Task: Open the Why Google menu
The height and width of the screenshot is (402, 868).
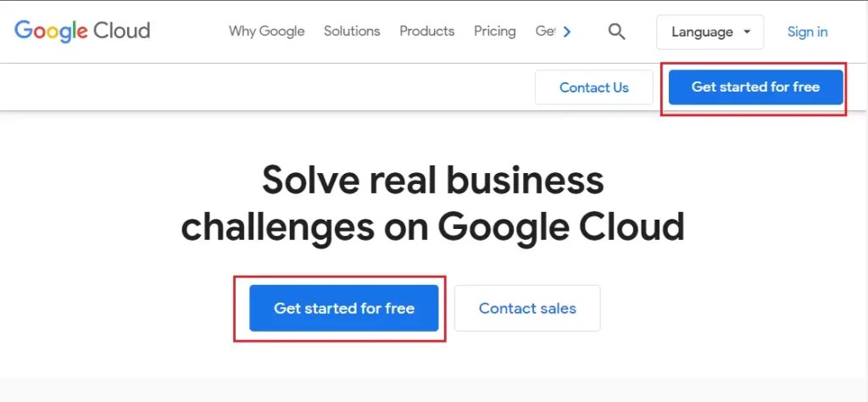Action: coord(266,31)
